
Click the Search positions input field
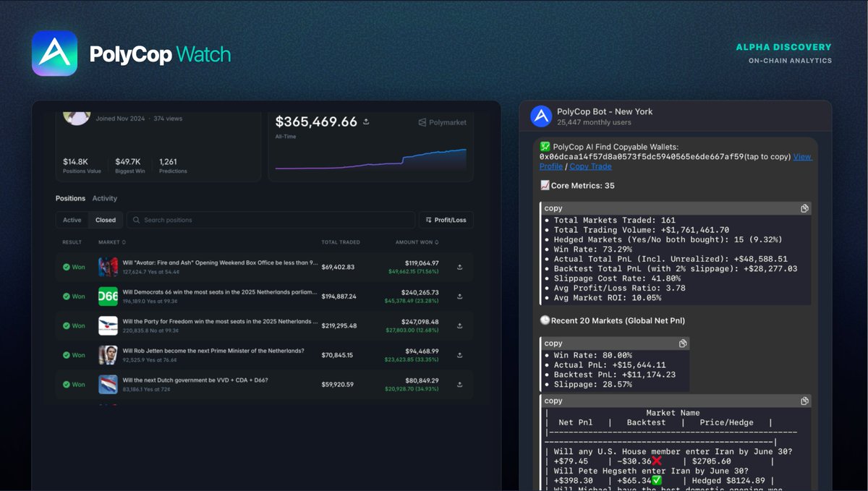(271, 220)
